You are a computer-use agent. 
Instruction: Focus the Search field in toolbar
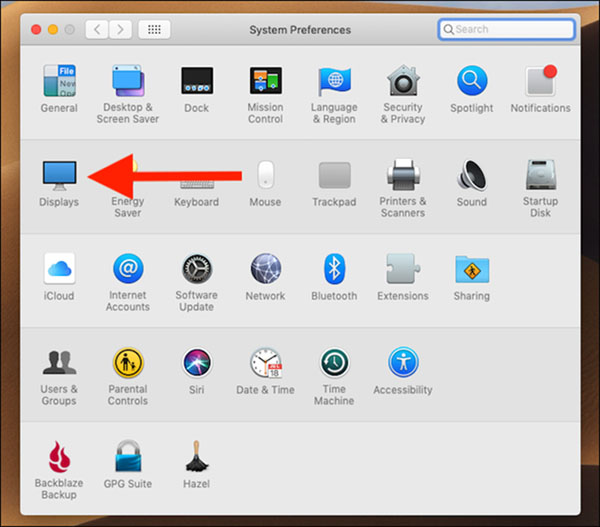tap(507, 29)
